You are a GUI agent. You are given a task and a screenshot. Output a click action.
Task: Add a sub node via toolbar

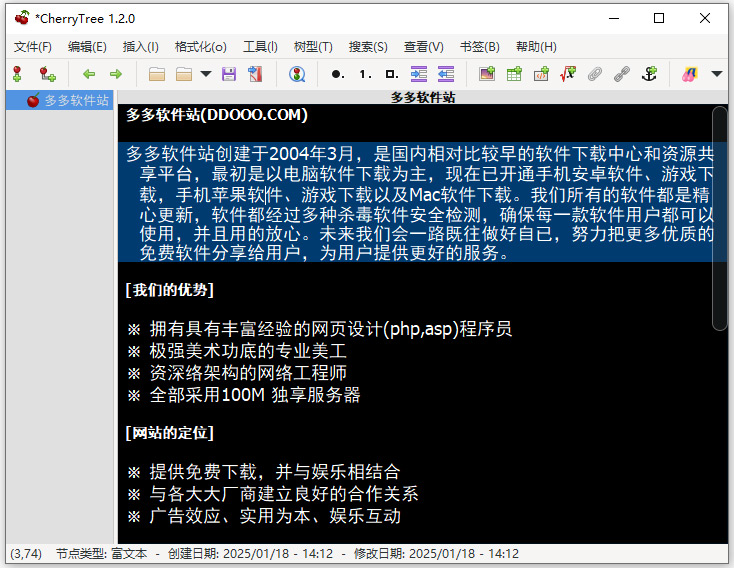(x=47, y=74)
